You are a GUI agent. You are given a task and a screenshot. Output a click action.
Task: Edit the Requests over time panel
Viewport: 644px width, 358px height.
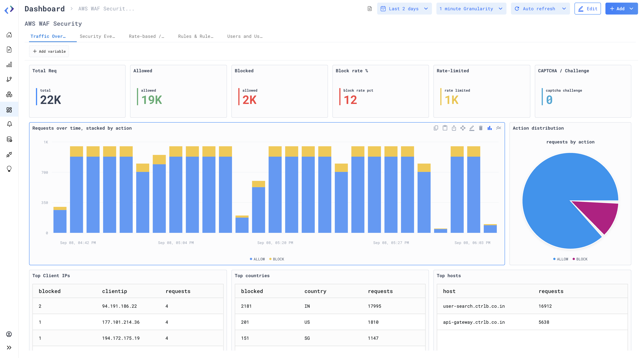point(472,128)
